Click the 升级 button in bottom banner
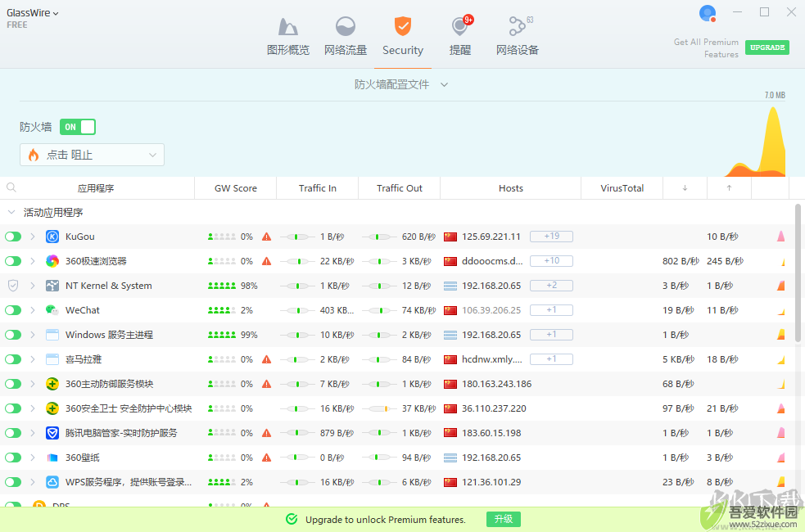The width and height of the screenshot is (805, 532). coord(503,519)
